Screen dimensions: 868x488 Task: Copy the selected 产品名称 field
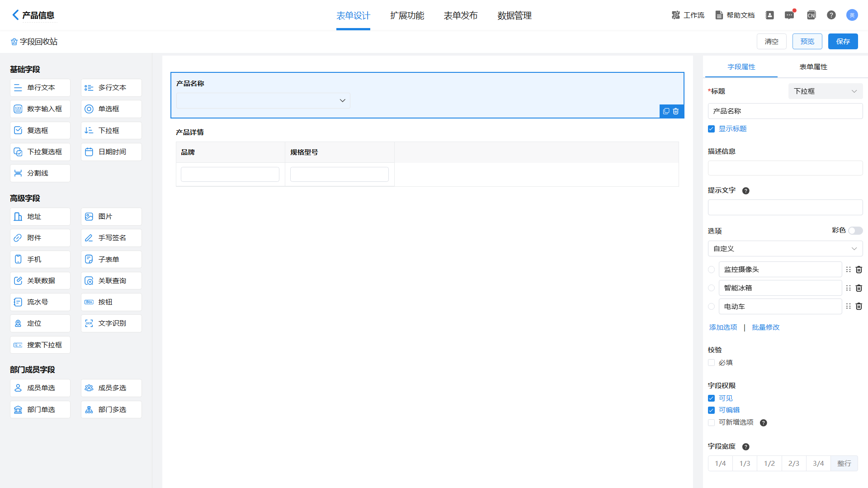click(x=666, y=111)
